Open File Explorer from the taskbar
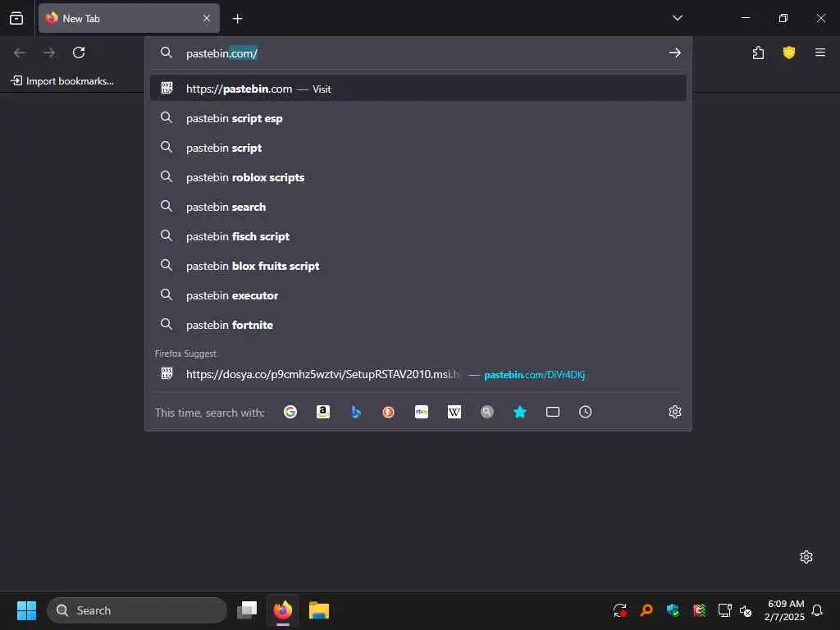This screenshot has width=840, height=630. 319,610
